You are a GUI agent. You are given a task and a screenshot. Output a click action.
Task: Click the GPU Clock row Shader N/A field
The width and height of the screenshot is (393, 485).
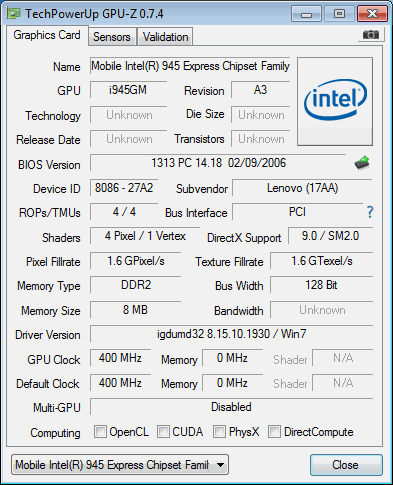[343, 358]
